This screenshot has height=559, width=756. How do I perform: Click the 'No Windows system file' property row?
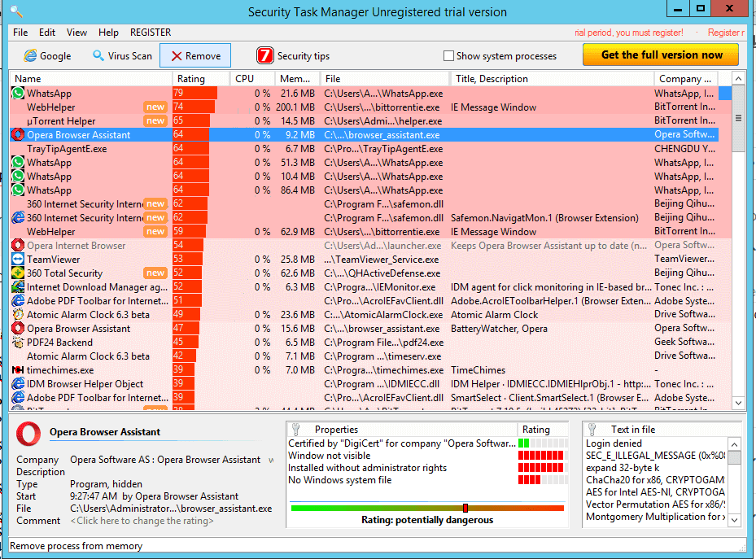point(428,480)
